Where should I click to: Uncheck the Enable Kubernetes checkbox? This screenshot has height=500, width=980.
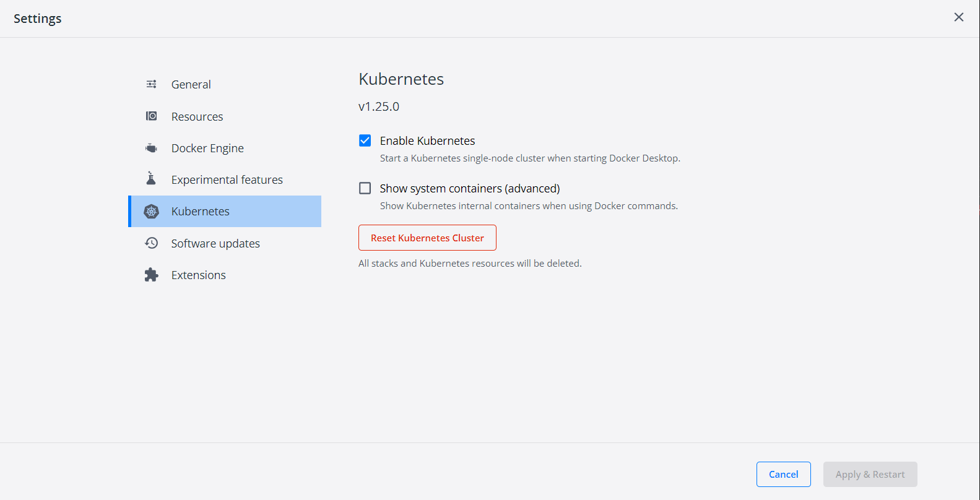365,140
